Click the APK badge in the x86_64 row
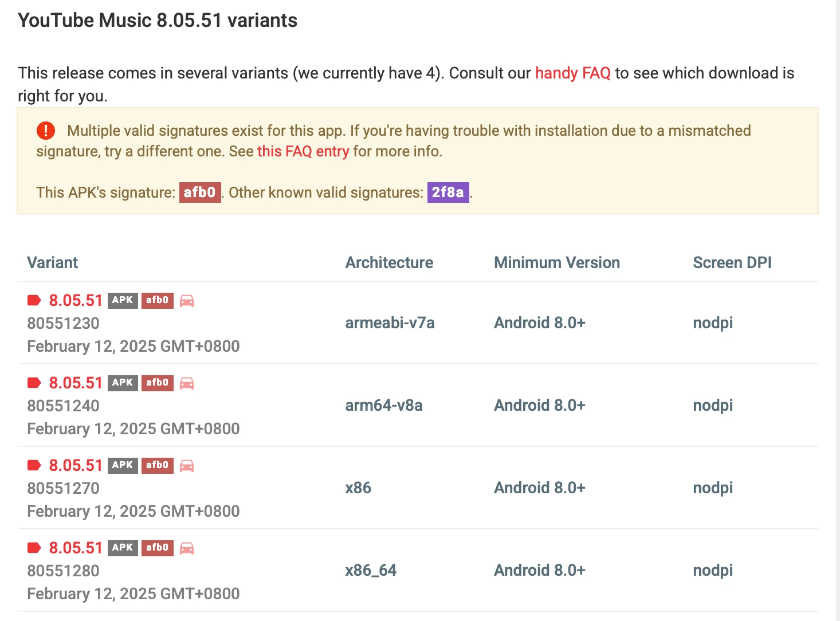The width and height of the screenshot is (840, 621). [x=123, y=548]
